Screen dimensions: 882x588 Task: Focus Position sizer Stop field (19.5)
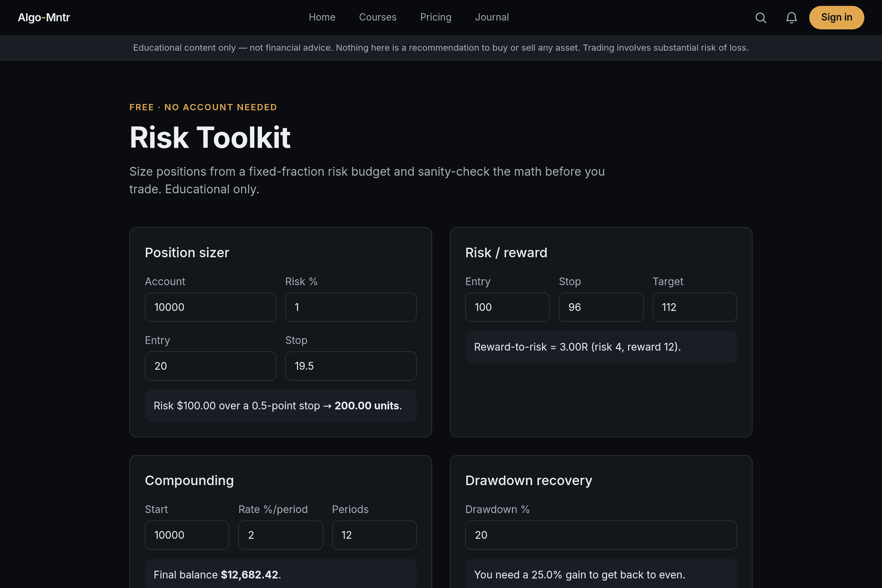[351, 366]
